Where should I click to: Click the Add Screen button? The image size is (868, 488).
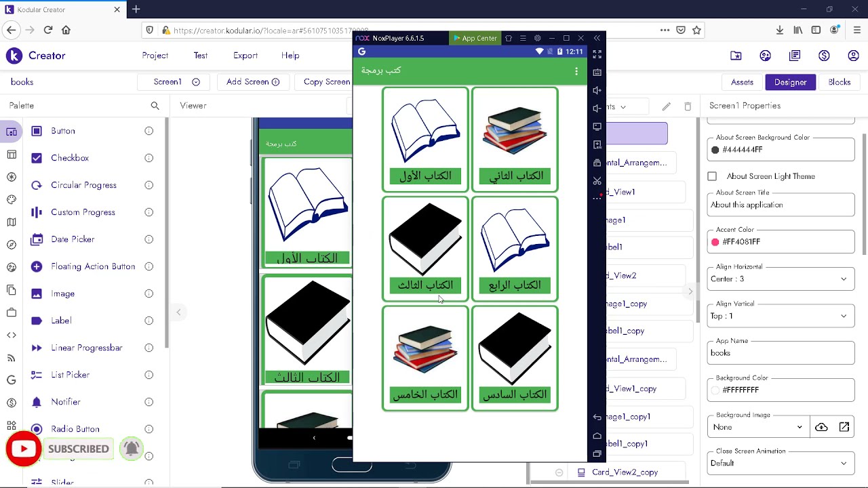(253, 82)
